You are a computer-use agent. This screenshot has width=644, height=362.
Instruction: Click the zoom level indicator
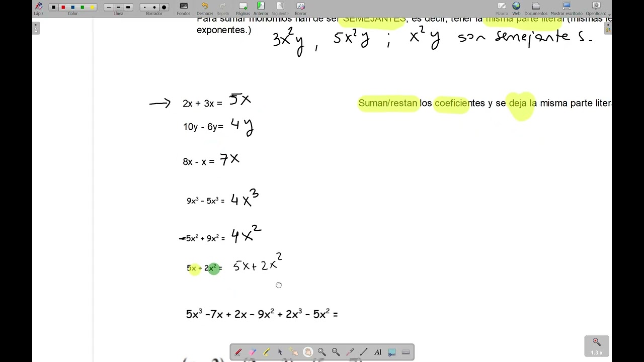[x=596, y=346]
